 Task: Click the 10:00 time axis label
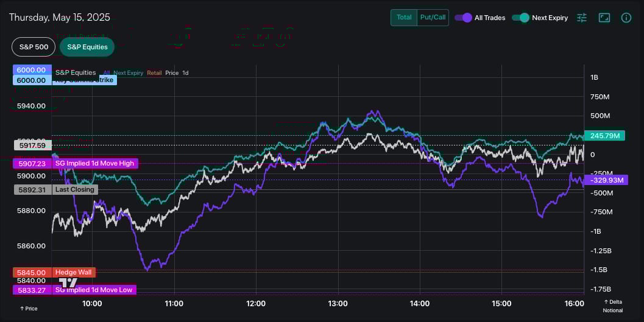point(92,304)
